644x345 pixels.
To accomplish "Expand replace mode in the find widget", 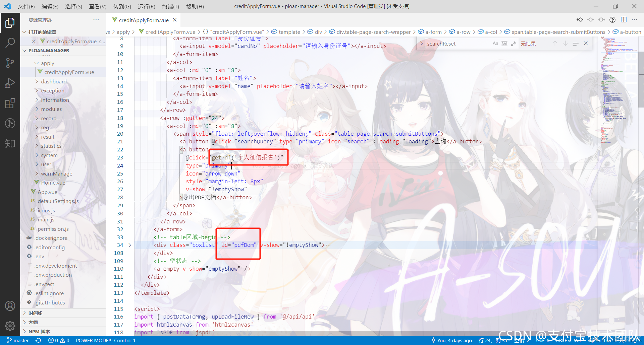I will pos(422,44).
